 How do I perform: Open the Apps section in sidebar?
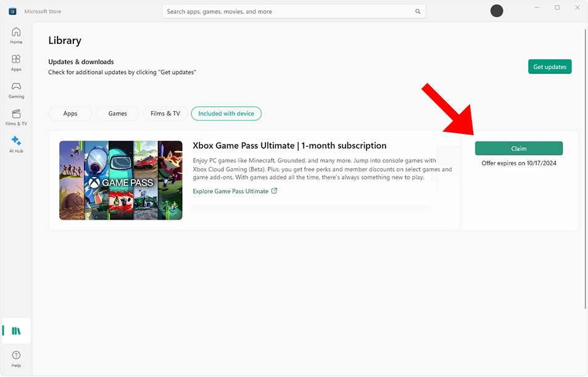coord(16,63)
